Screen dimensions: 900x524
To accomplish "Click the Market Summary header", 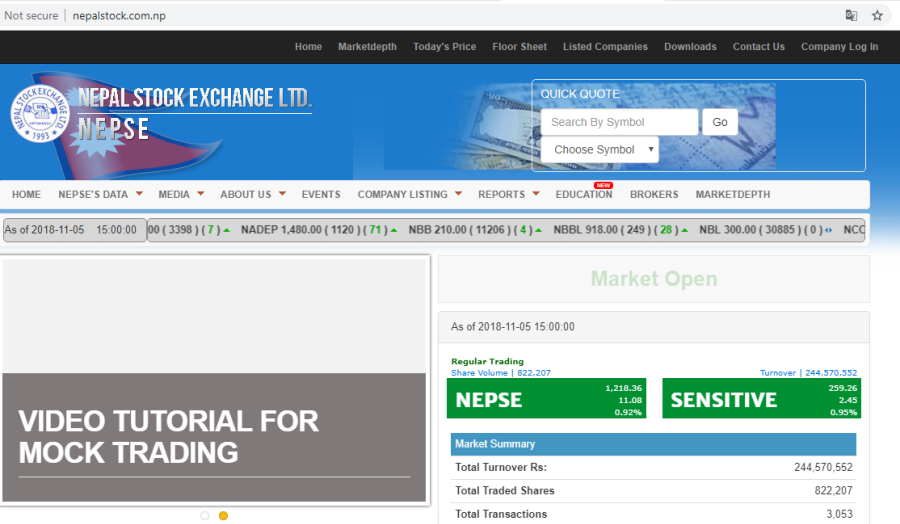I will 653,444.
